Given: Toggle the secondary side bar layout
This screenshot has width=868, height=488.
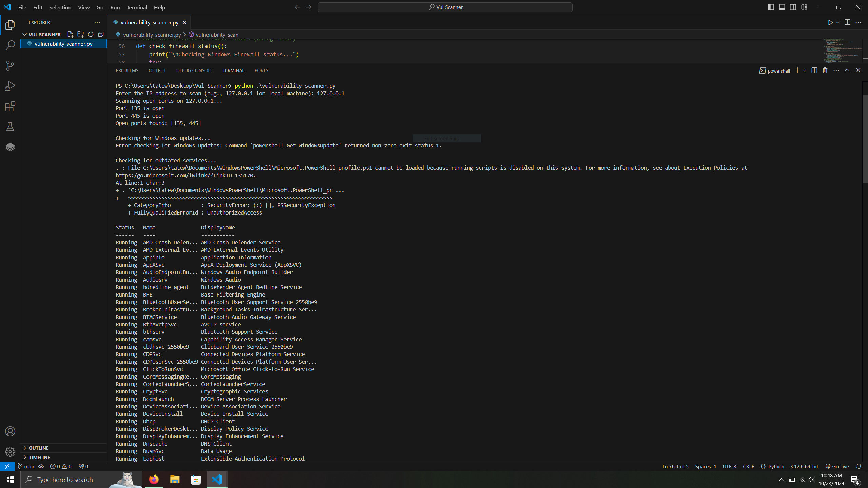Looking at the screenshot, I should pos(793,7).
